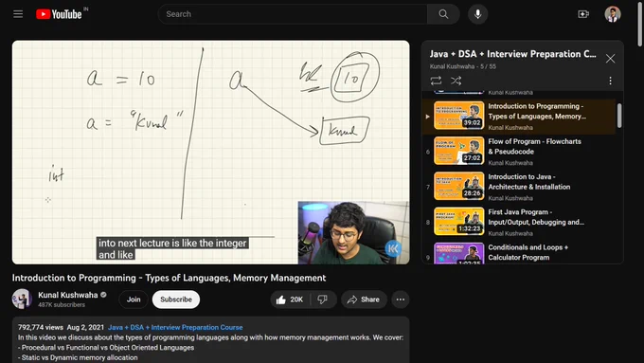Select currently playing Introduction to Programming item
Image resolution: width=644 pixels, height=363 pixels.
point(519,117)
